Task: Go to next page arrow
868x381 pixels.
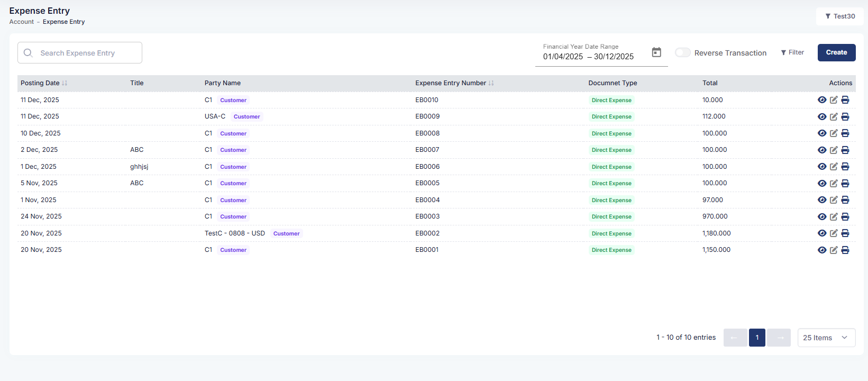Action: 779,338
